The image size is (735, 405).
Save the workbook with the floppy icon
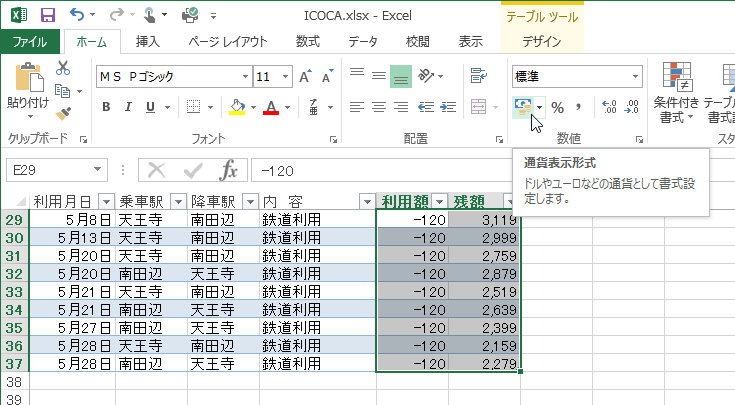48,15
